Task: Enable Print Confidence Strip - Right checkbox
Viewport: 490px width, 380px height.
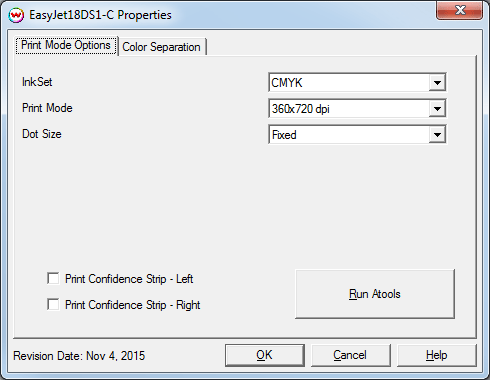Action: coord(53,304)
